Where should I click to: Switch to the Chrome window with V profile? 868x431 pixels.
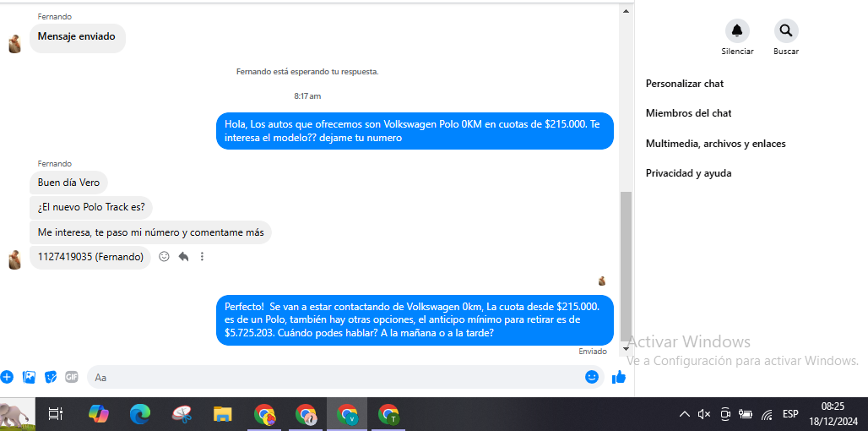(x=347, y=414)
